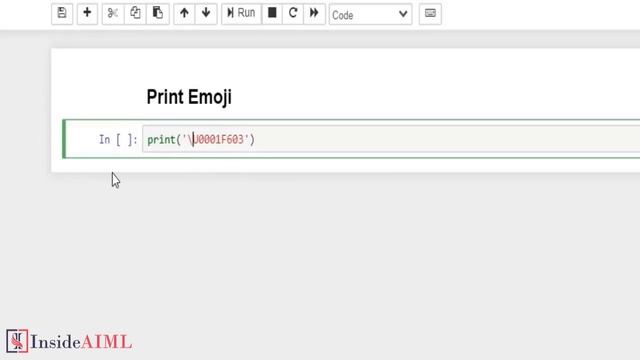Click the save and checkpoint icon
640x360 pixels.
pyautogui.click(x=62, y=13)
